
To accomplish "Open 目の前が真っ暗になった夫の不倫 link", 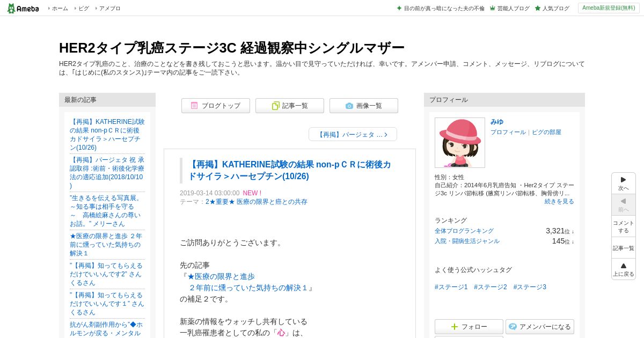I will [x=444, y=8].
